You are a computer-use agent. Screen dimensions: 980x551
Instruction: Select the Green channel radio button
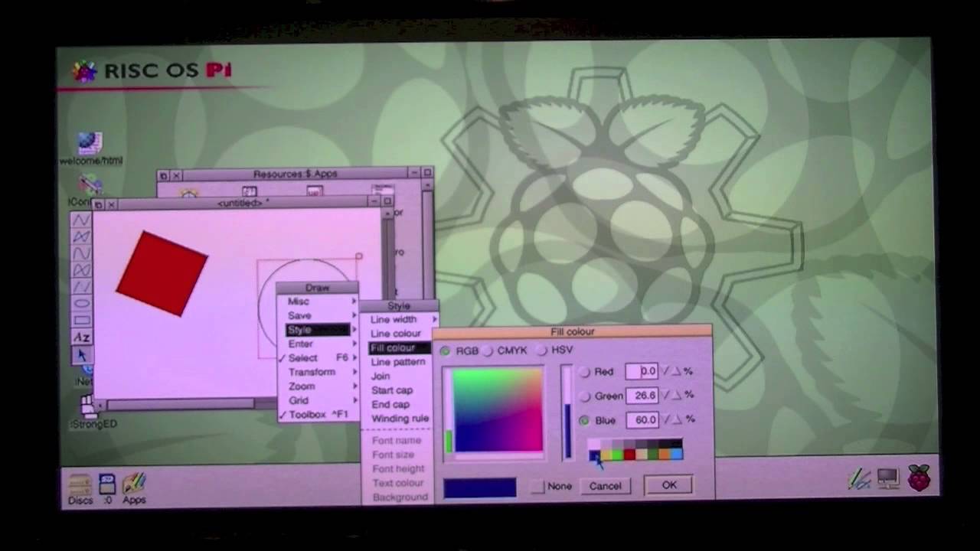point(584,396)
